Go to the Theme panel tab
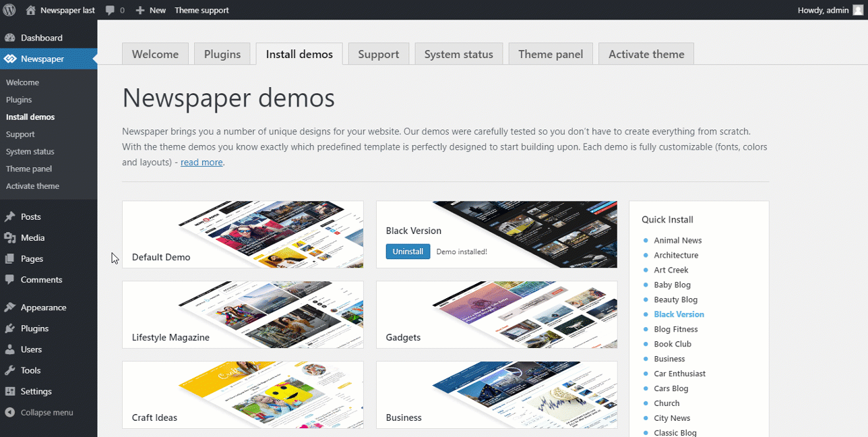This screenshot has height=437, width=868. tap(551, 54)
